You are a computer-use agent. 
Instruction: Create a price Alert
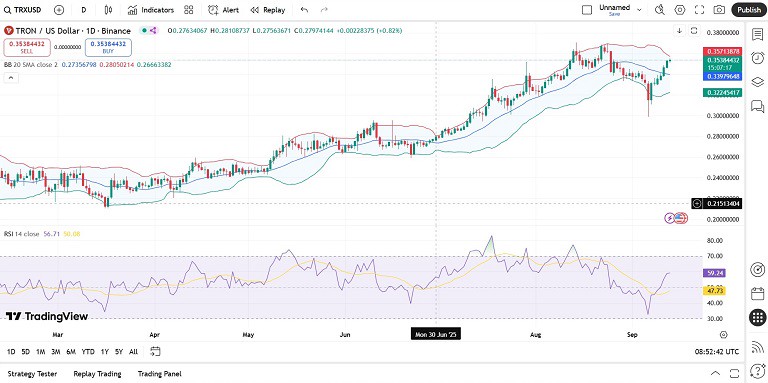pos(223,10)
